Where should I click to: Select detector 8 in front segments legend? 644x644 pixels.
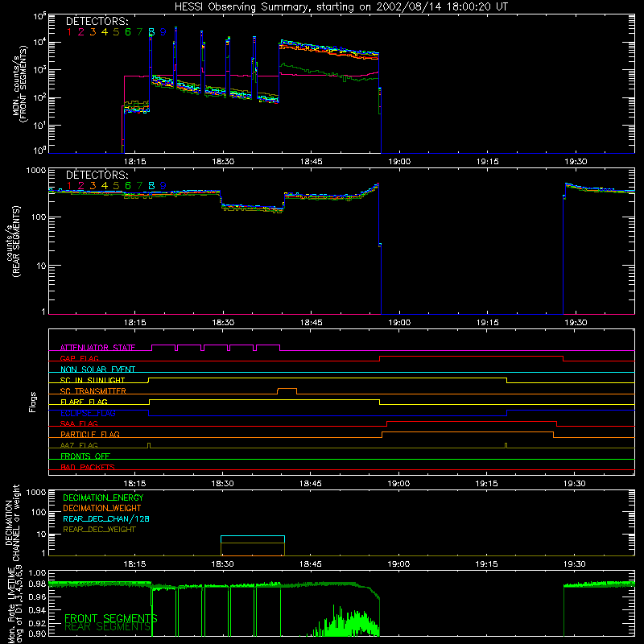point(151,32)
